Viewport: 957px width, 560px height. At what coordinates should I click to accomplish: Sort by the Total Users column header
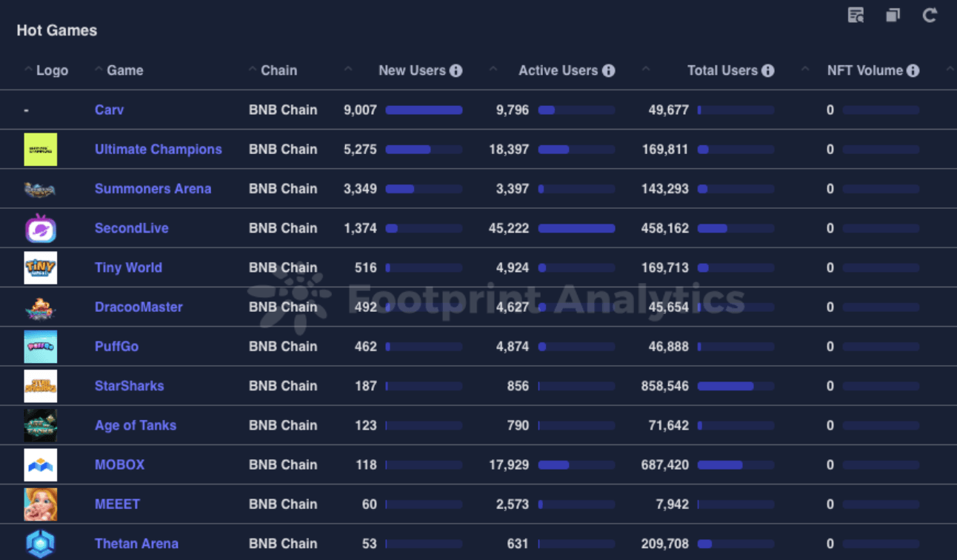click(x=722, y=71)
